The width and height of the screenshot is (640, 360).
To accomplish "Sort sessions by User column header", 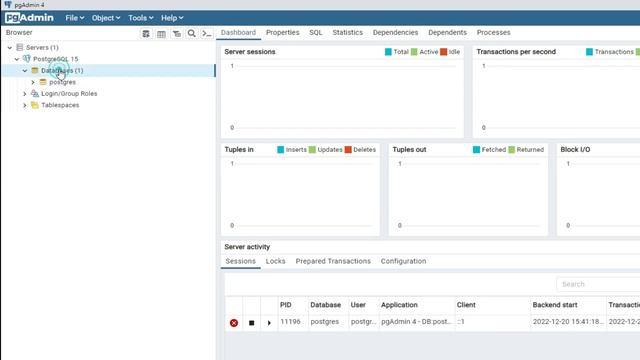I will [358, 305].
